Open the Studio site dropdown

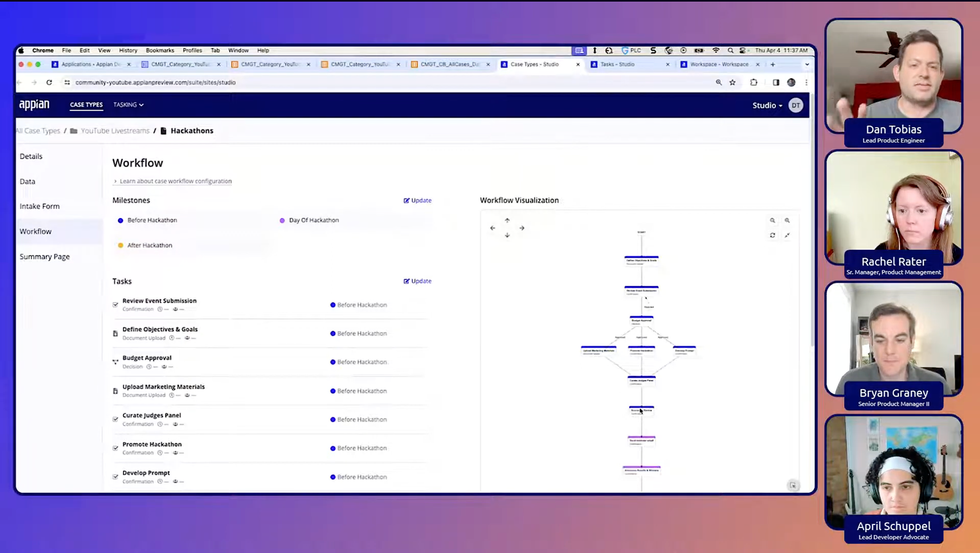[767, 105]
